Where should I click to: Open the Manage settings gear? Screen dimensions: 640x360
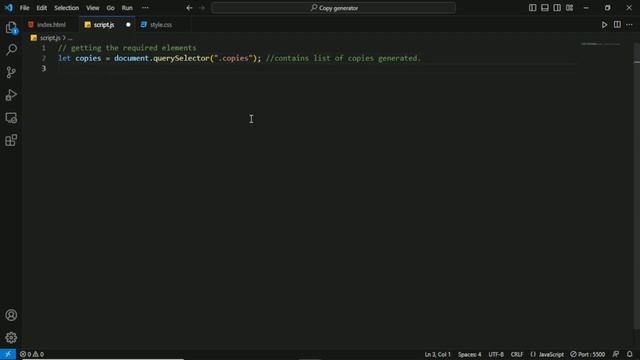(x=11, y=338)
